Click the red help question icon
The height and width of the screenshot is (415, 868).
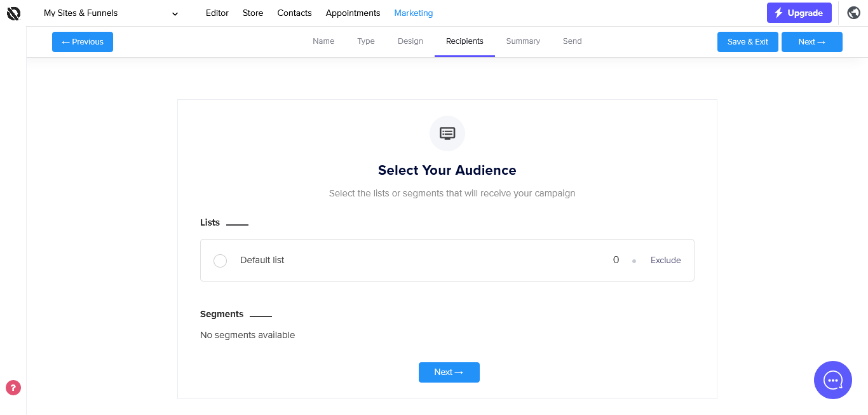tap(13, 388)
